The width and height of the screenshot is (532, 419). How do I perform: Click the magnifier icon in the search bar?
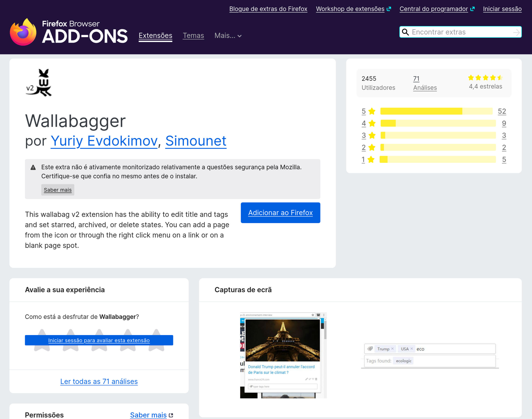point(405,32)
